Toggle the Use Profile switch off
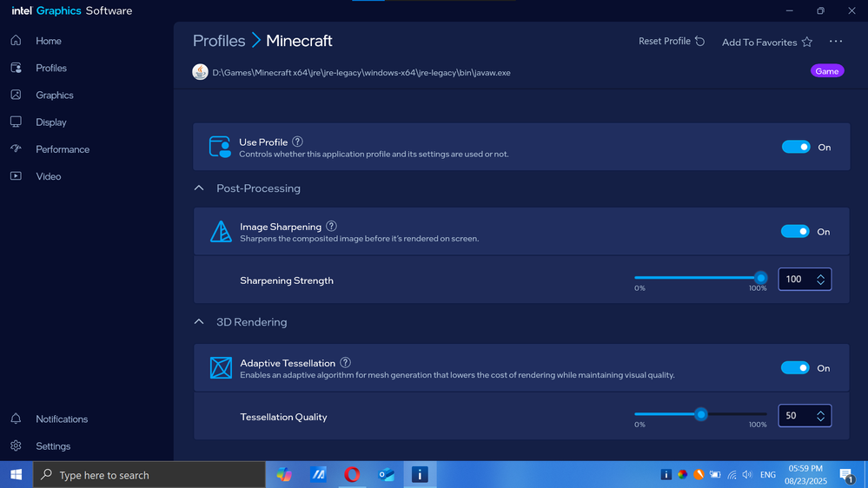Image resolution: width=868 pixels, height=488 pixels. tap(796, 147)
